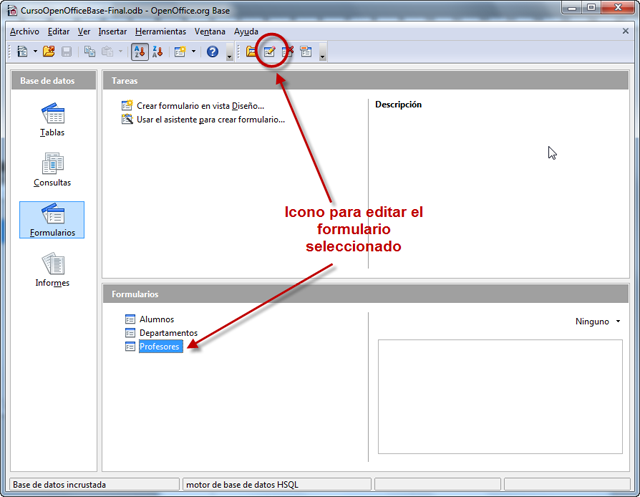Open the Editar menu

[58, 31]
